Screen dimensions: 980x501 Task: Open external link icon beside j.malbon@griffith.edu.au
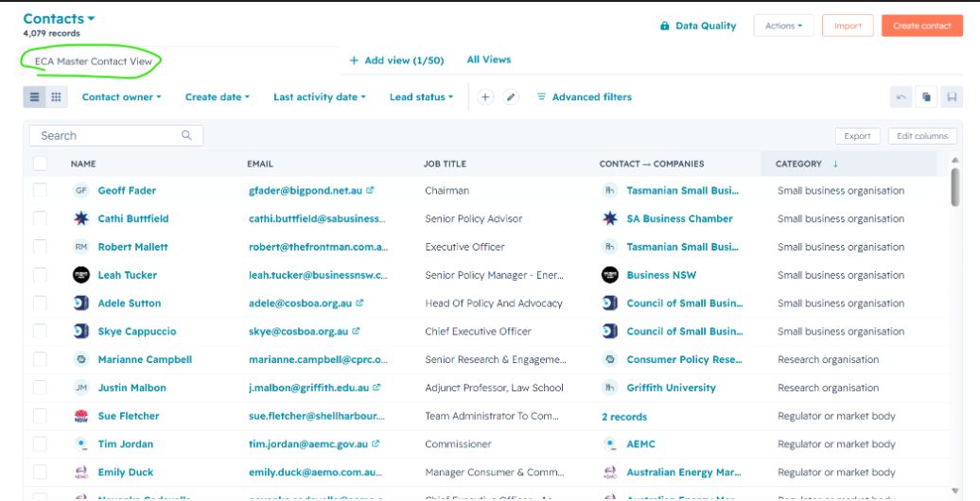(376, 388)
